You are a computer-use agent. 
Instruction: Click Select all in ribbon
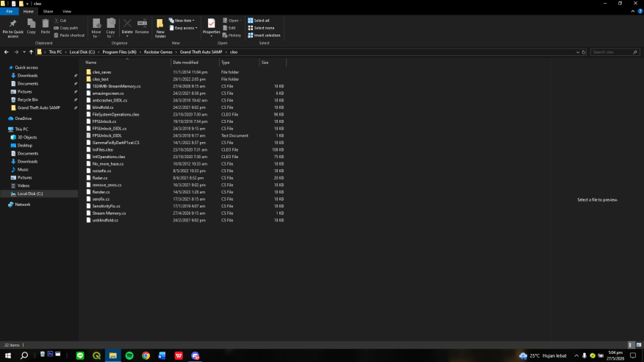click(x=258, y=21)
